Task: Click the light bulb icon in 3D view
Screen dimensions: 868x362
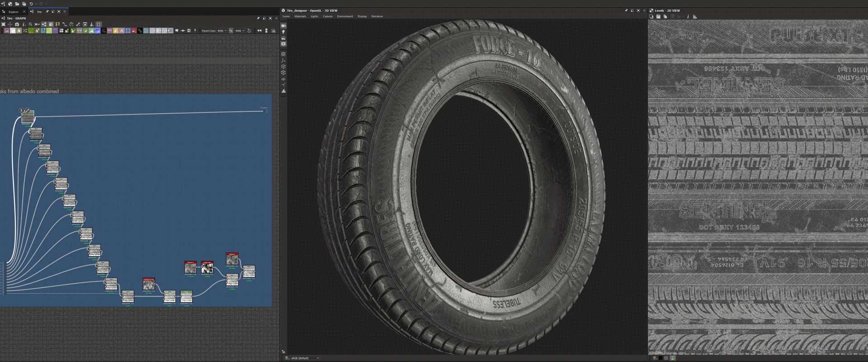Action: [x=283, y=32]
